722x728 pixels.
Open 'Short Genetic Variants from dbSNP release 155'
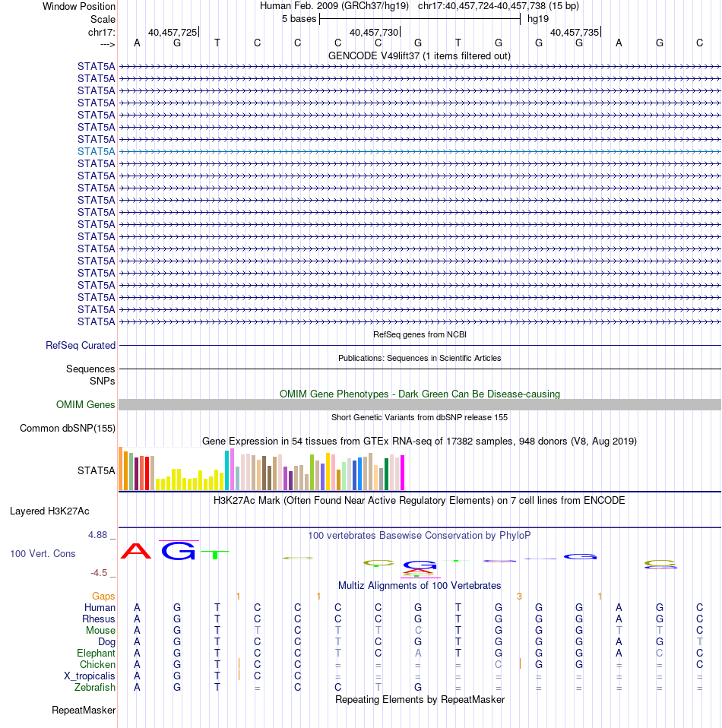420,417
